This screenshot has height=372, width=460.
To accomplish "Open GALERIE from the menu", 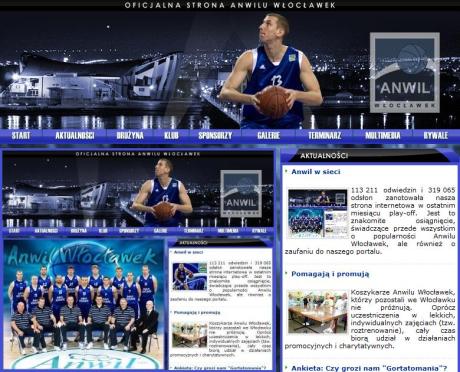I will (268, 135).
